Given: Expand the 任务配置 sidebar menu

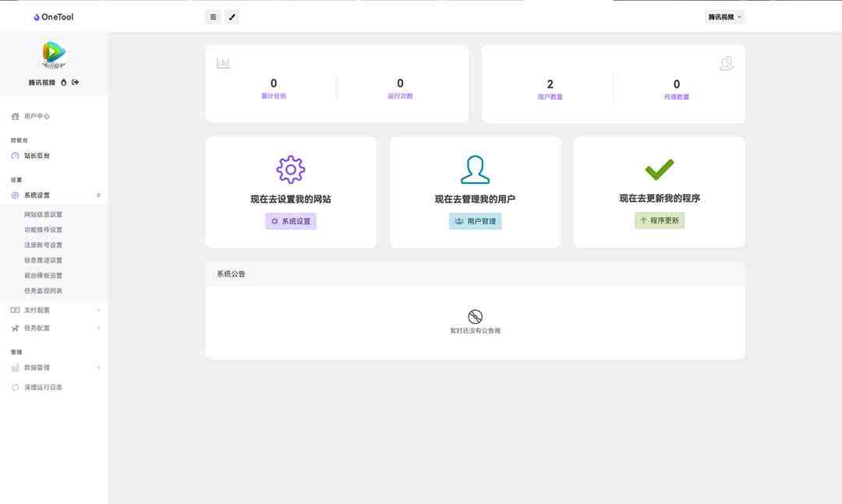Looking at the screenshot, I should 54,328.
